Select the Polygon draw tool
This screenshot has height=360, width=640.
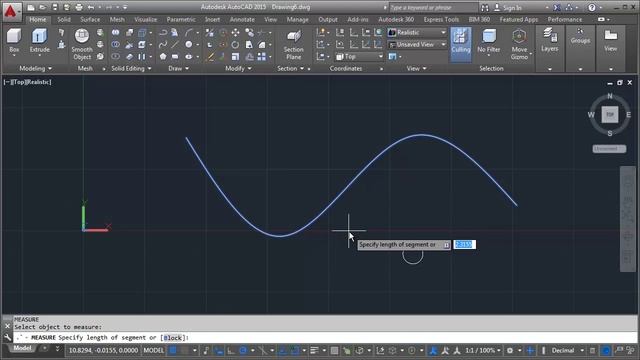tap(163, 56)
